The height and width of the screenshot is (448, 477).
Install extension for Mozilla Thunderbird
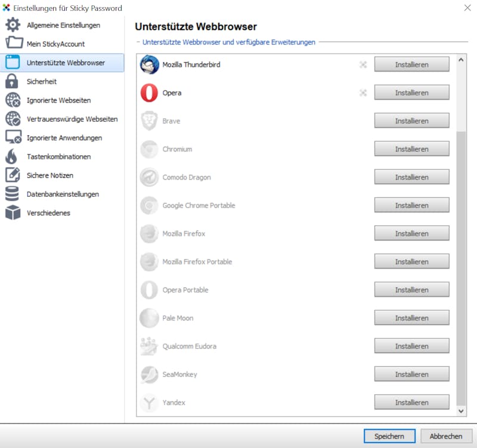[x=411, y=64]
